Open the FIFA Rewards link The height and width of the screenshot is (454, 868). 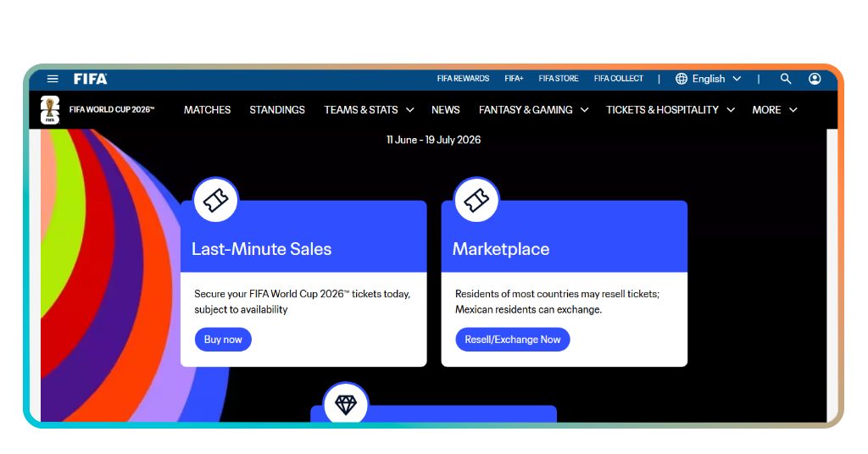pyautogui.click(x=463, y=79)
